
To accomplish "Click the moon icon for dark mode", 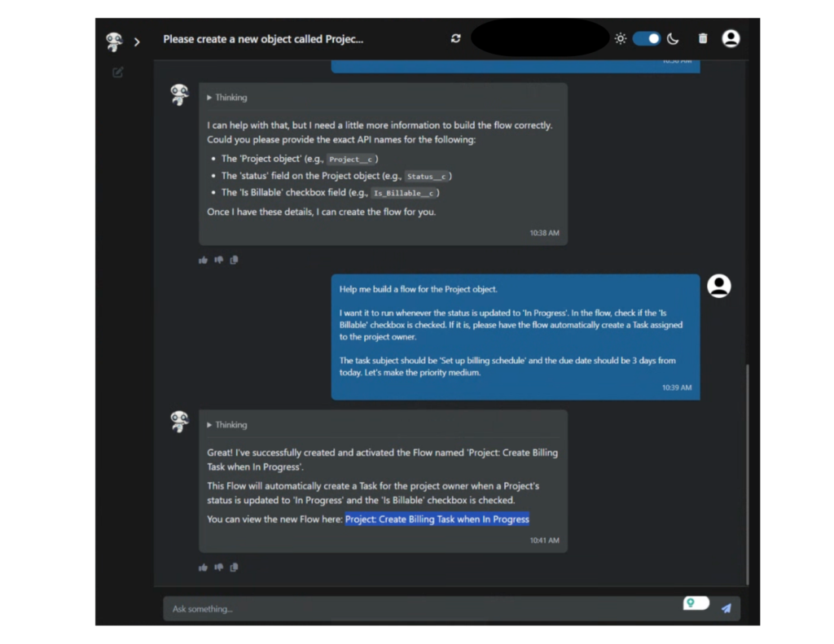I will (673, 38).
